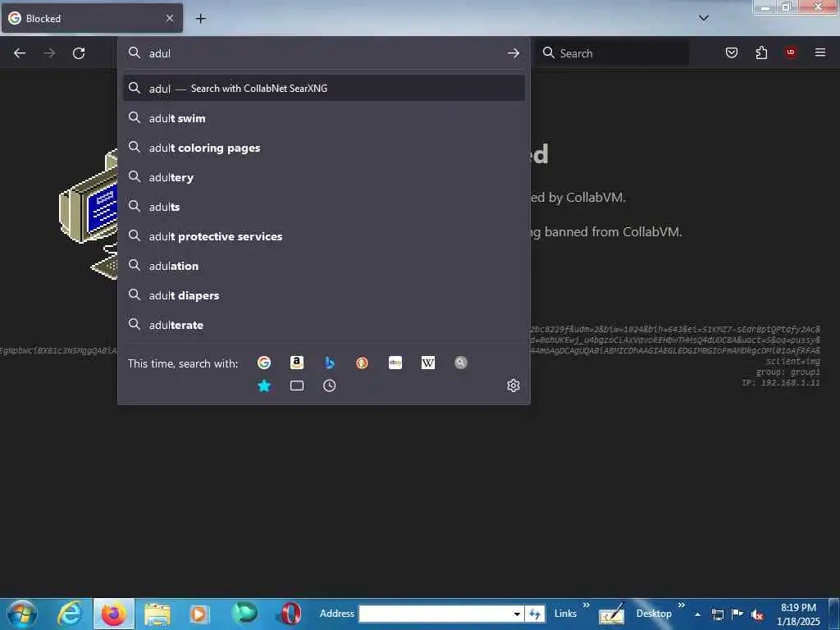
Task: Go back with the browser back arrow
Action: point(20,53)
